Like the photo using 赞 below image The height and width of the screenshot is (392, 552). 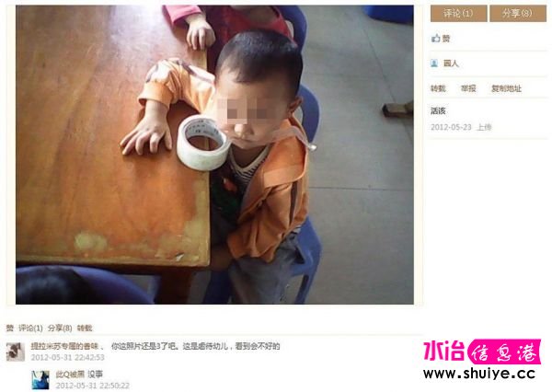(x=10, y=329)
